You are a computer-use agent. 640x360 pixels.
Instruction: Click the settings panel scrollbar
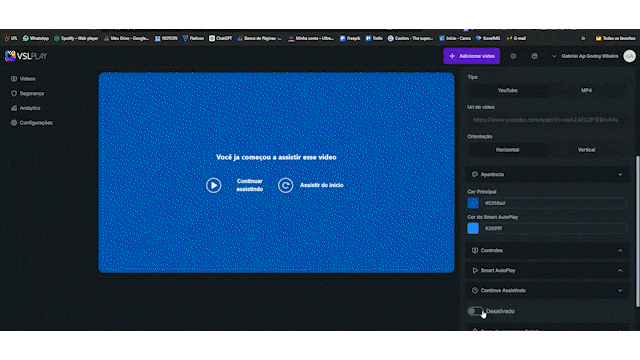(x=637, y=231)
